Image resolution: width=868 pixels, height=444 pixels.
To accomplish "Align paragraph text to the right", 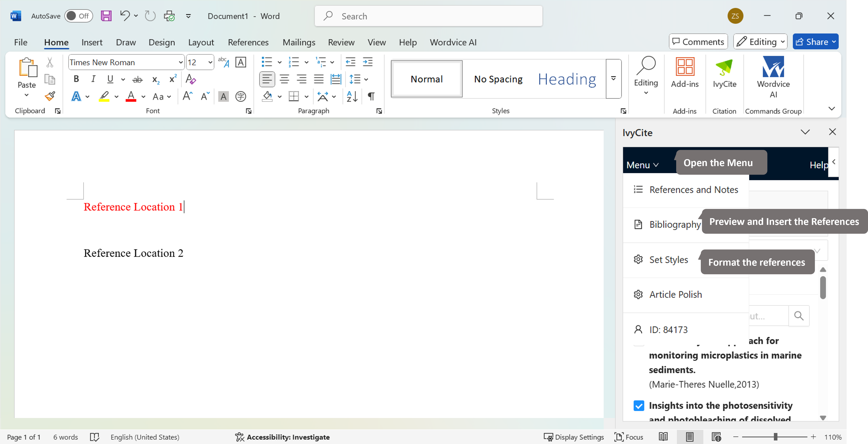I will tap(302, 79).
